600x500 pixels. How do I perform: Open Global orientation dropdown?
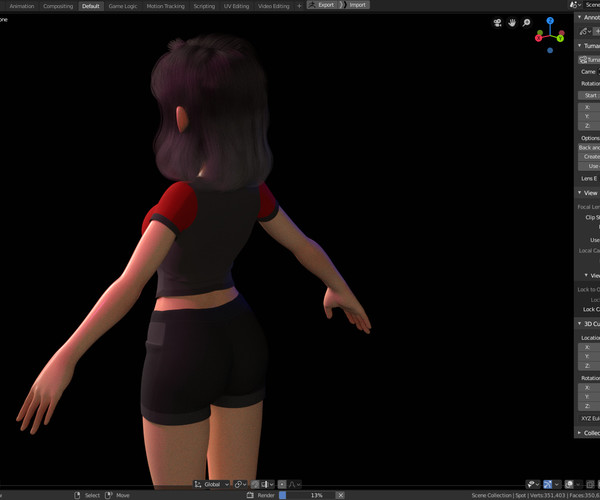pos(212,485)
